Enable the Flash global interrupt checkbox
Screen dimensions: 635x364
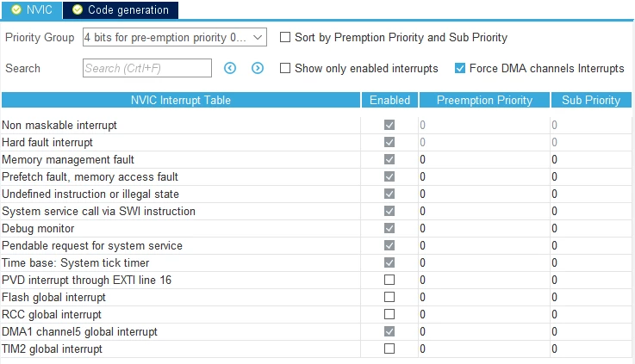coord(389,297)
